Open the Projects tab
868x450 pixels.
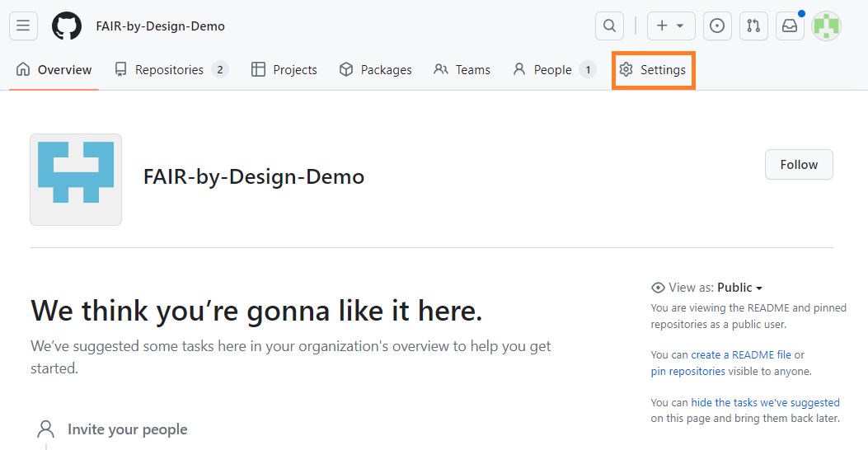(284, 70)
